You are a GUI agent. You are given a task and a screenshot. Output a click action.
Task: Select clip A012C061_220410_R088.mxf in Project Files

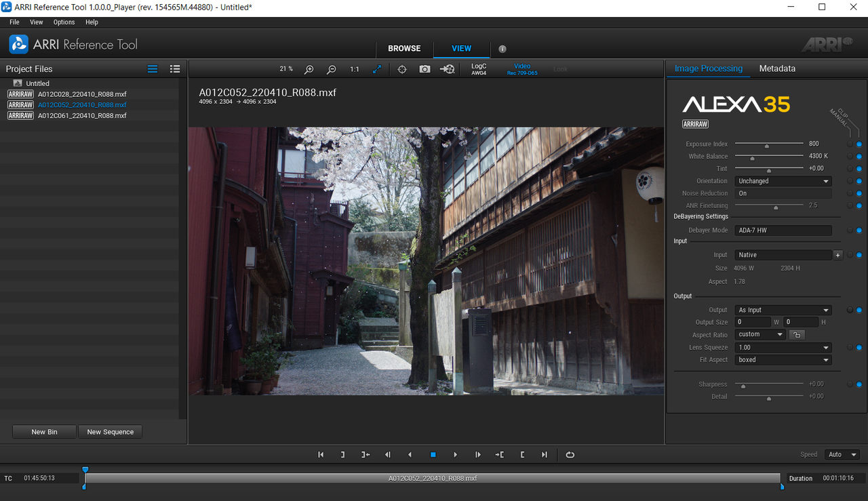click(82, 116)
